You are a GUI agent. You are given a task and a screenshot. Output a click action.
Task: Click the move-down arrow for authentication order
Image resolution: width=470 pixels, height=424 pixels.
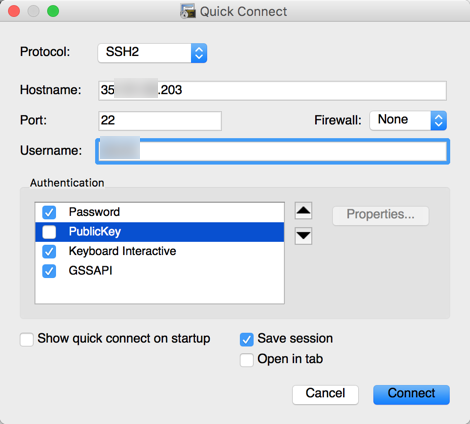tap(303, 236)
